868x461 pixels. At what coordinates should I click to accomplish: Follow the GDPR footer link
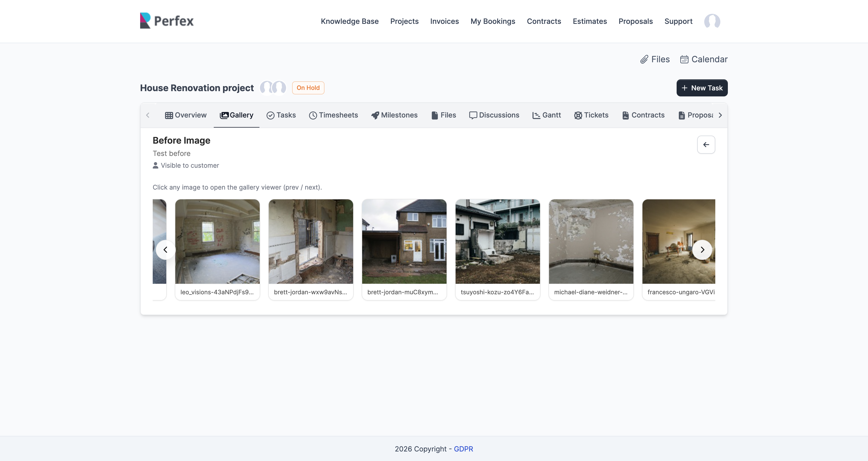click(x=463, y=449)
